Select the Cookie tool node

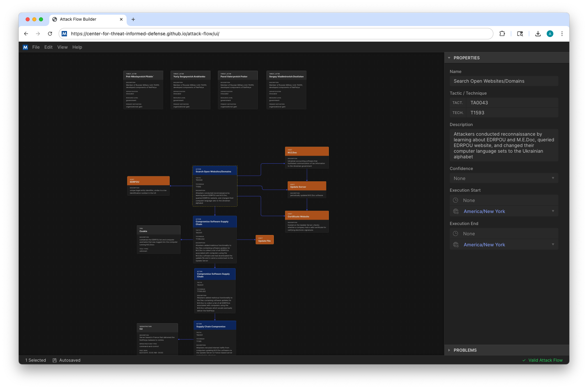159,240
